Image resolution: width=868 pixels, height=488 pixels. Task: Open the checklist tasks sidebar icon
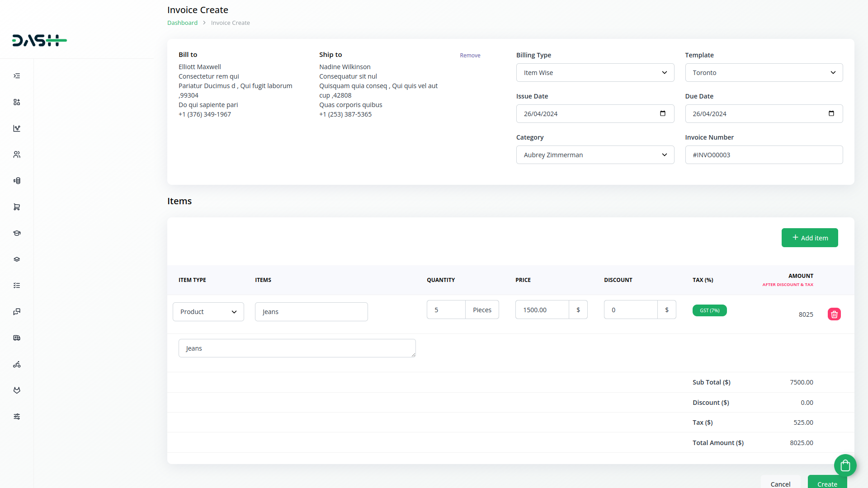pyautogui.click(x=17, y=286)
